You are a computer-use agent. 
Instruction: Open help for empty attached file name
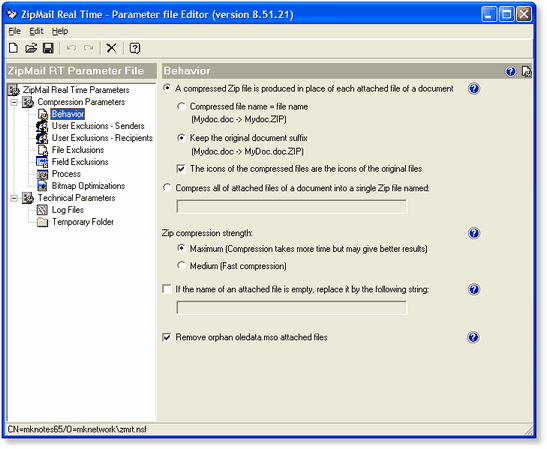click(x=474, y=289)
